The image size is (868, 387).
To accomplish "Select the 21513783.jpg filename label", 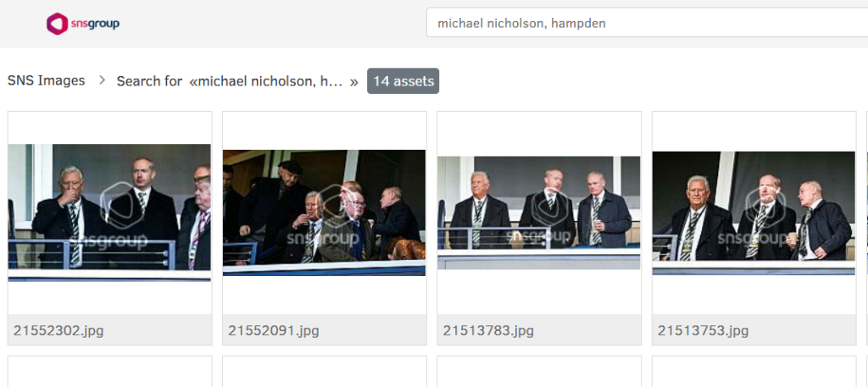I will click(488, 330).
